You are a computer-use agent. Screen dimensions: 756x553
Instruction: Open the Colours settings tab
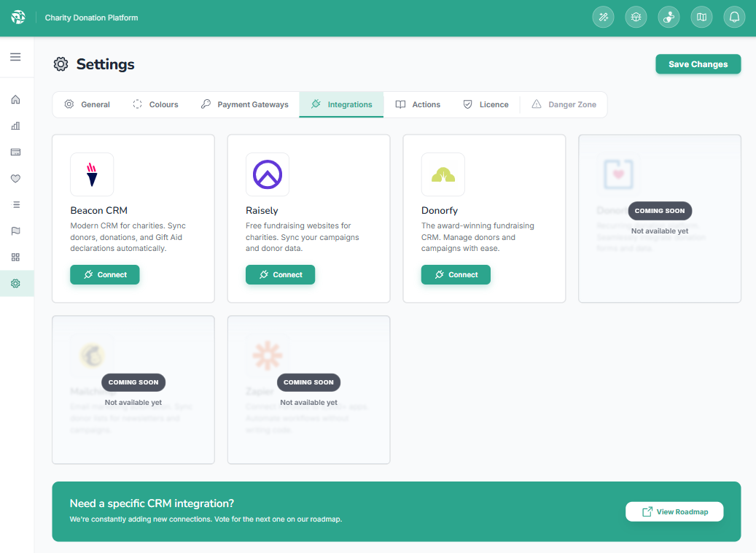point(155,104)
